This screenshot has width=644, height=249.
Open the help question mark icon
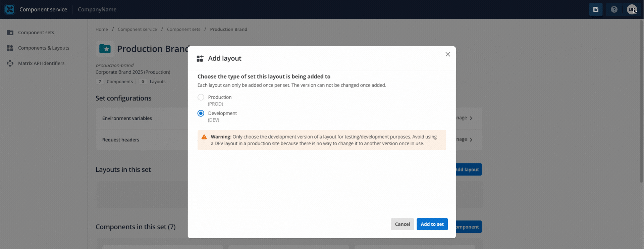614,9
